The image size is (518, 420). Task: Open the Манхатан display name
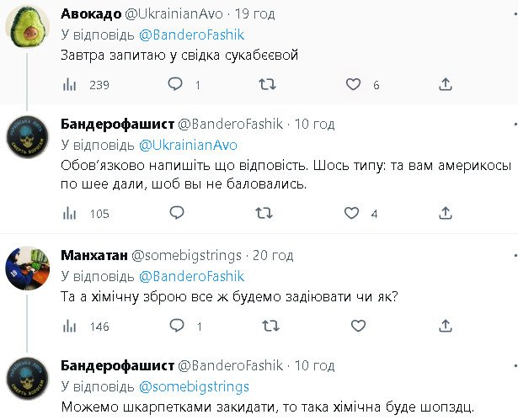pyautogui.click(x=93, y=254)
